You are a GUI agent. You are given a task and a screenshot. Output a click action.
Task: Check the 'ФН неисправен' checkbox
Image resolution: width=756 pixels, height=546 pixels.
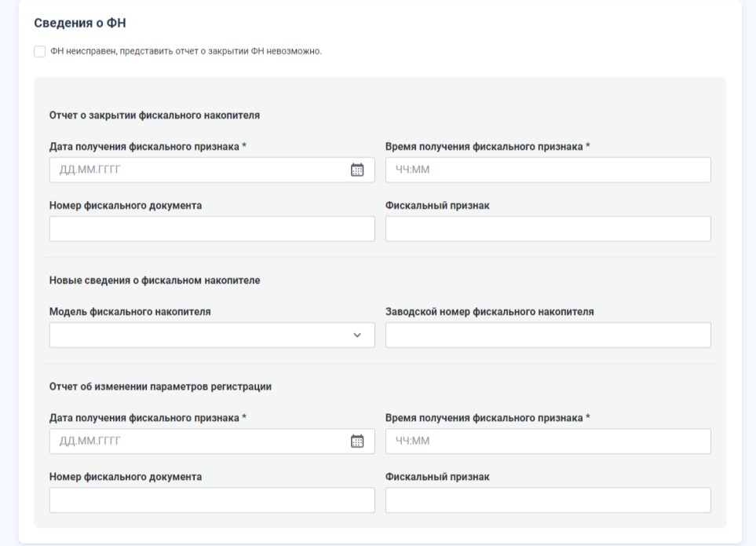pyautogui.click(x=39, y=51)
